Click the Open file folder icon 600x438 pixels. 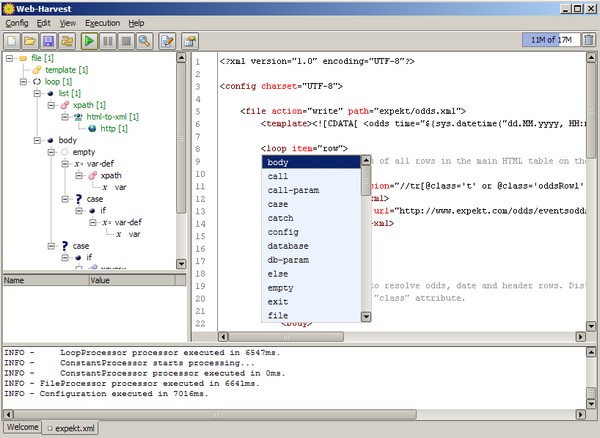[x=31, y=41]
